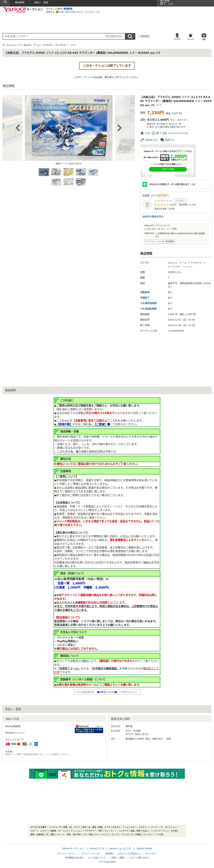Open ストア情報 link
The width and height of the screenshot is (214, 868).
click(172, 229)
